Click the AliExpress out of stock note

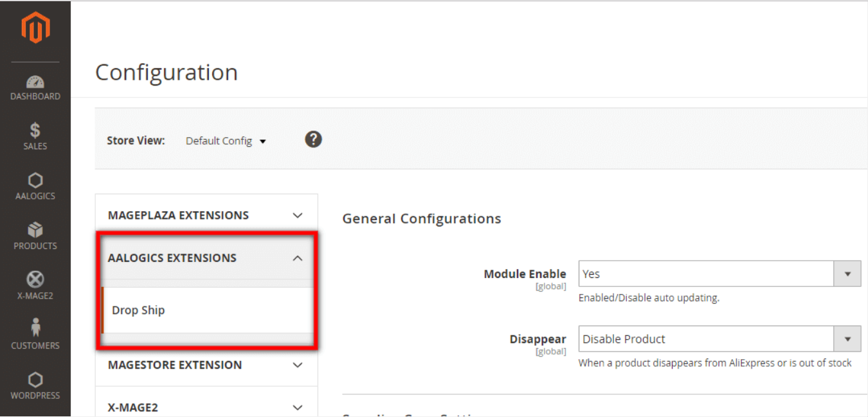click(x=715, y=363)
